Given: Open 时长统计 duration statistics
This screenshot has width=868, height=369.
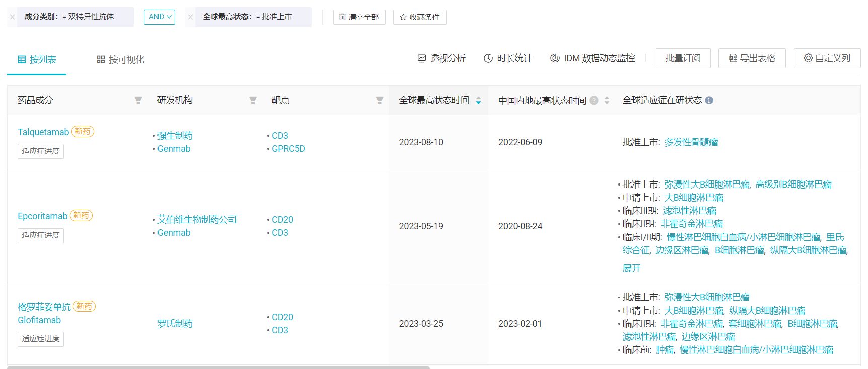Looking at the screenshot, I should [508, 58].
